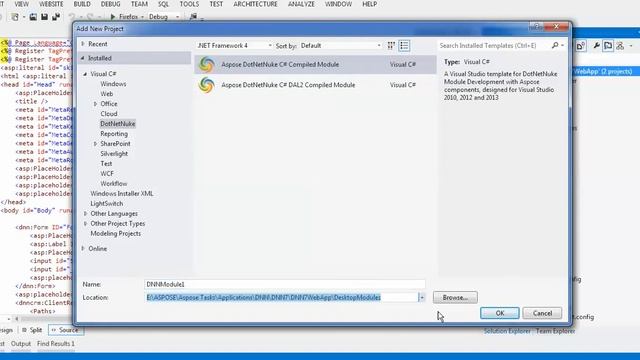Image resolution: width=640 pixels, height=360 pixels.
Task: Select the Workflow template category
Action: coord(113,184)
